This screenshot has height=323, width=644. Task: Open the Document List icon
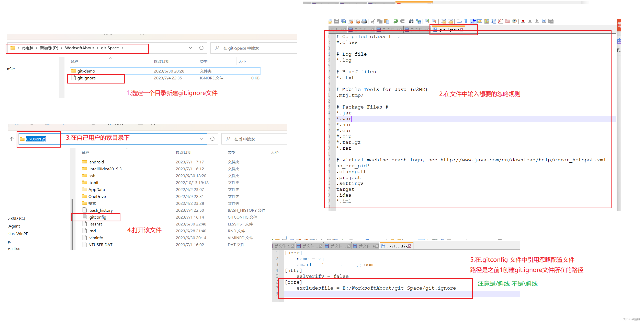494,21
